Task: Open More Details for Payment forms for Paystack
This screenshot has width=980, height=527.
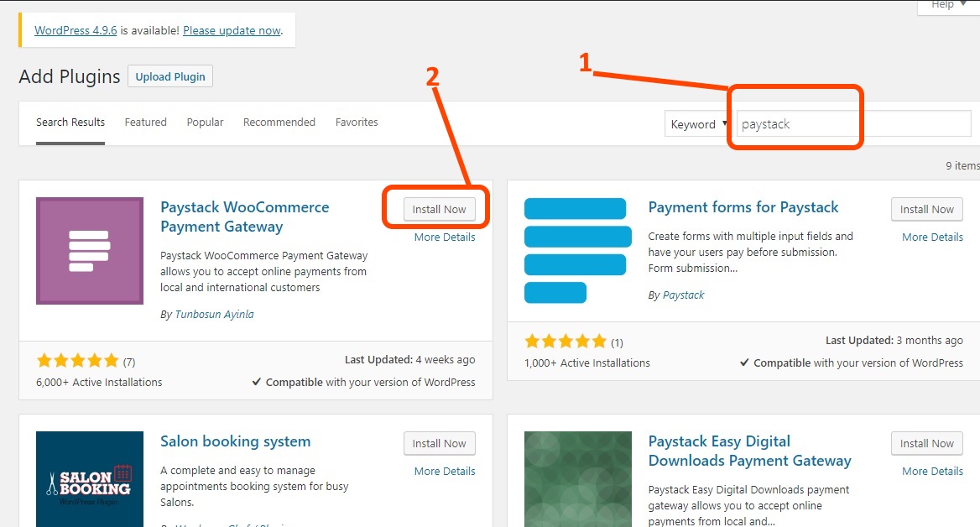Action: [932, 237]
